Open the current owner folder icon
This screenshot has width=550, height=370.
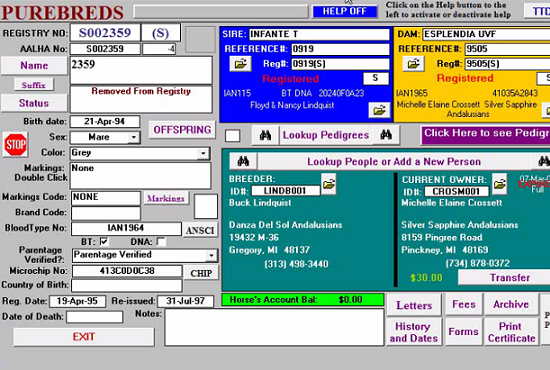point(499,183)
